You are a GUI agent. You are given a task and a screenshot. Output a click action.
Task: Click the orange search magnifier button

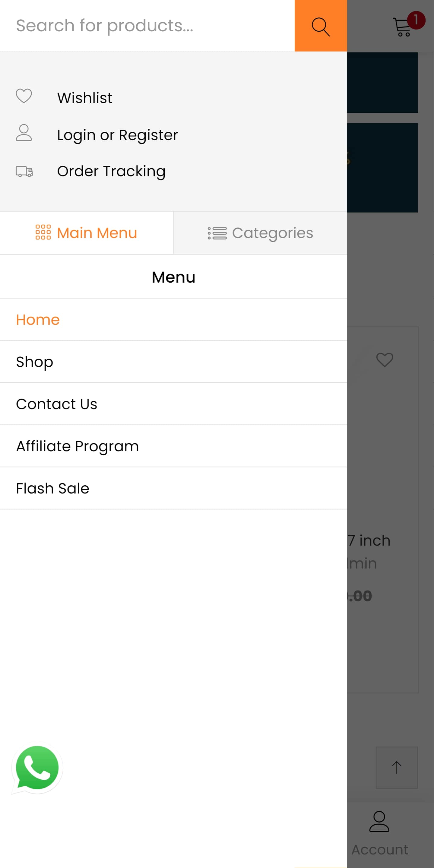click(x=320, y=26)
